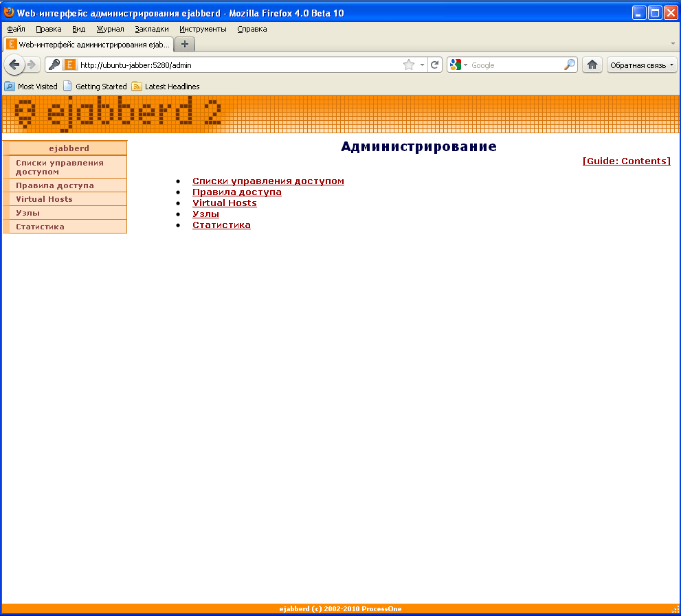Open the Обратная связь dropdown button
The height and width of the screenshot is (616, 681).
pos(642,65)
